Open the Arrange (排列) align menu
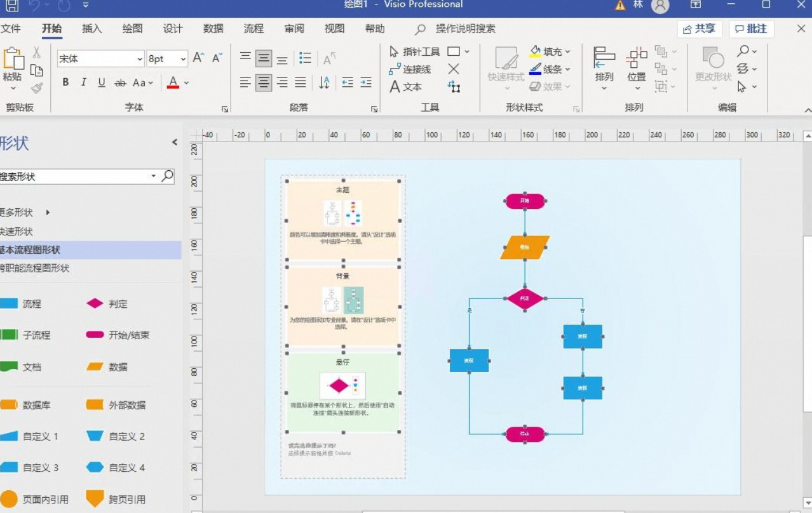 point(604,69)
